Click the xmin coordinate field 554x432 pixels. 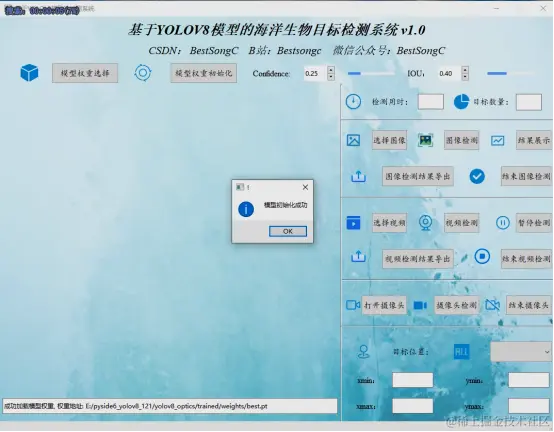click(413, 380)
